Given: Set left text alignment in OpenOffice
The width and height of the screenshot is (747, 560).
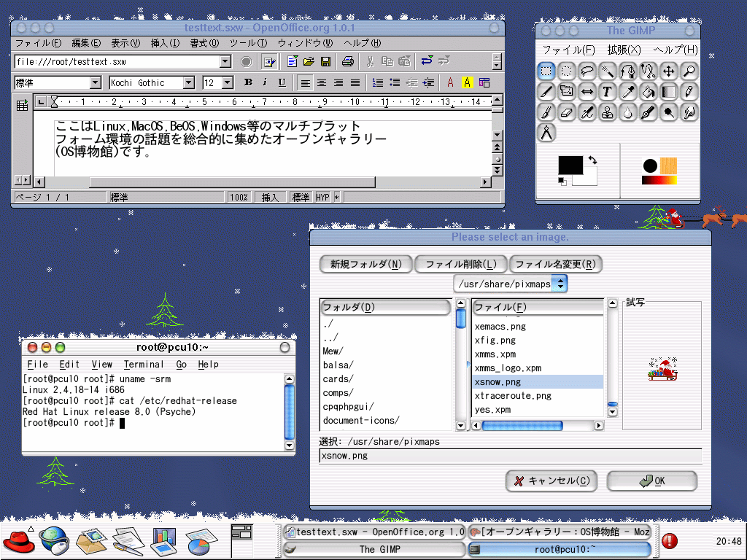Looking at the screenshot, I should tap(305, 83).
